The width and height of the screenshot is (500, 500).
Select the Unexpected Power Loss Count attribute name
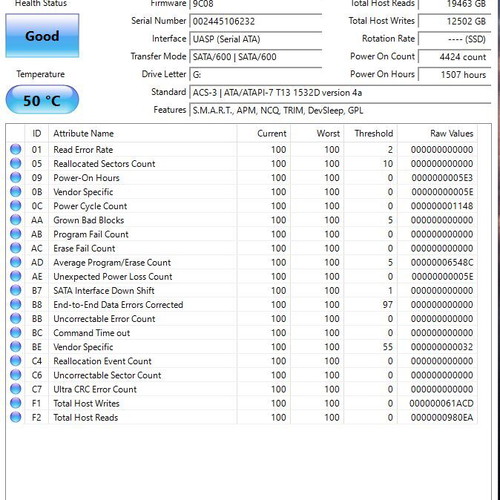coord(113,276)
